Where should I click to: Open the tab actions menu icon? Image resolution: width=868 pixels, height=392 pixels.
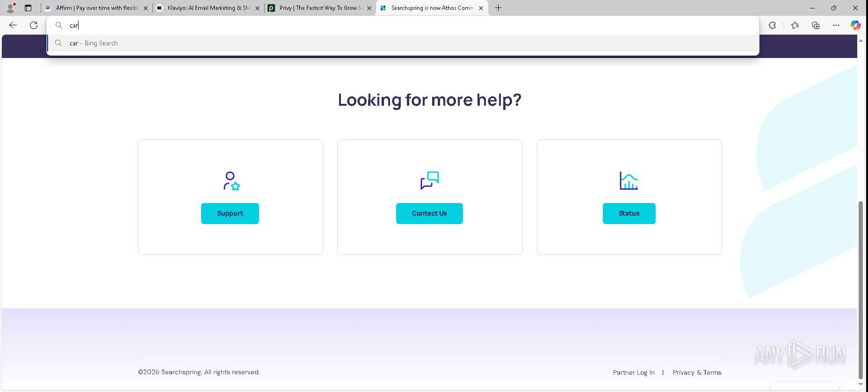tap(28, 8)
